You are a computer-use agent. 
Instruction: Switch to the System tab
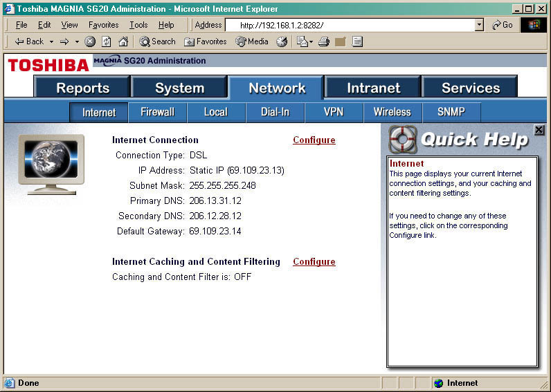pyautogui.click(x=179, y=88)
